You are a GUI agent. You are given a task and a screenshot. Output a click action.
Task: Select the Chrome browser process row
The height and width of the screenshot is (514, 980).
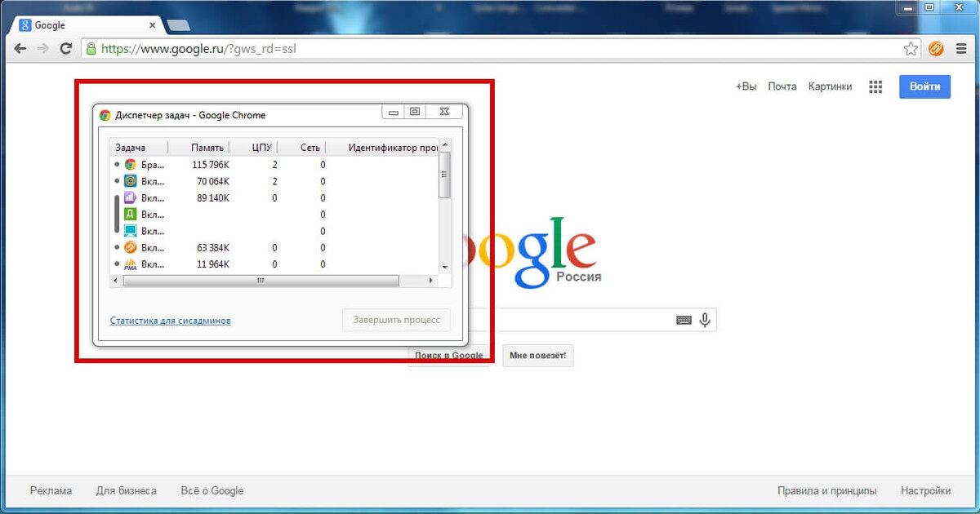(274, 164)
